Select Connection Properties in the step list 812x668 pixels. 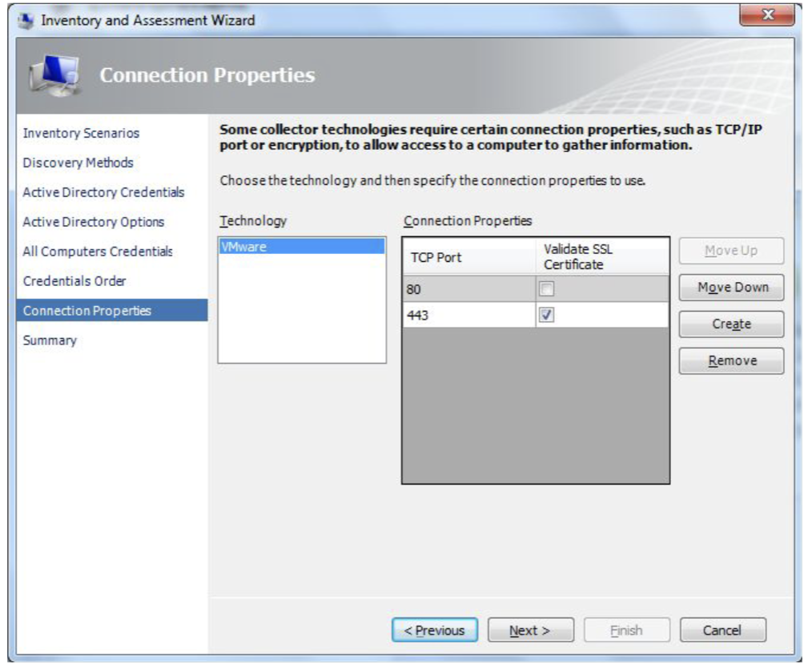[x=112, y=310]
